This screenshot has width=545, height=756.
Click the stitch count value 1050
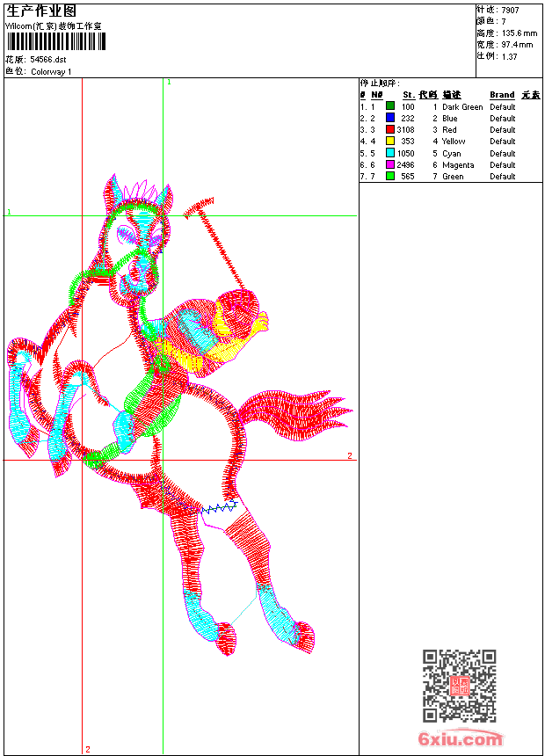pyautogui.click(x=405, y=153)
